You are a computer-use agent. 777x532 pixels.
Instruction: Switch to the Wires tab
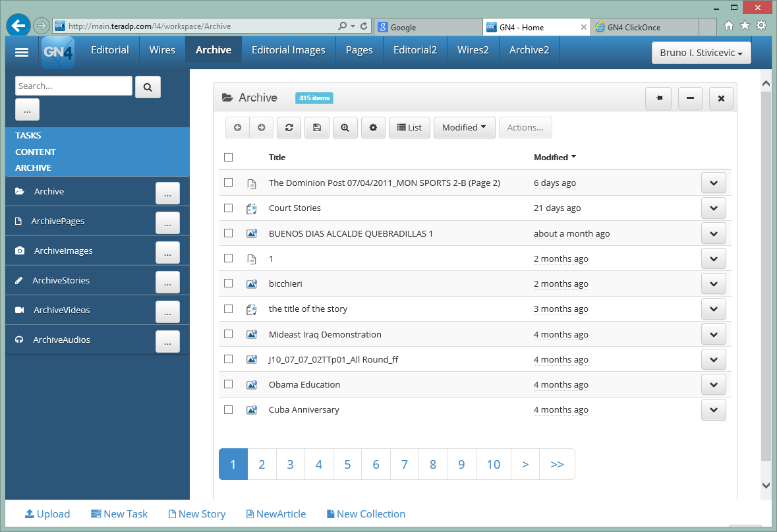pos(162,49)
